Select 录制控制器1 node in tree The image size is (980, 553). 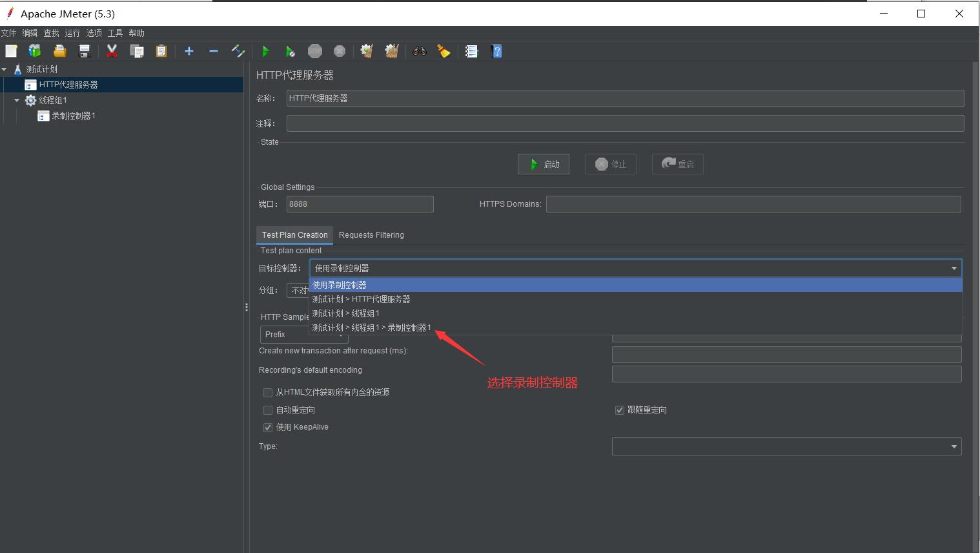[x=73, y=116]
